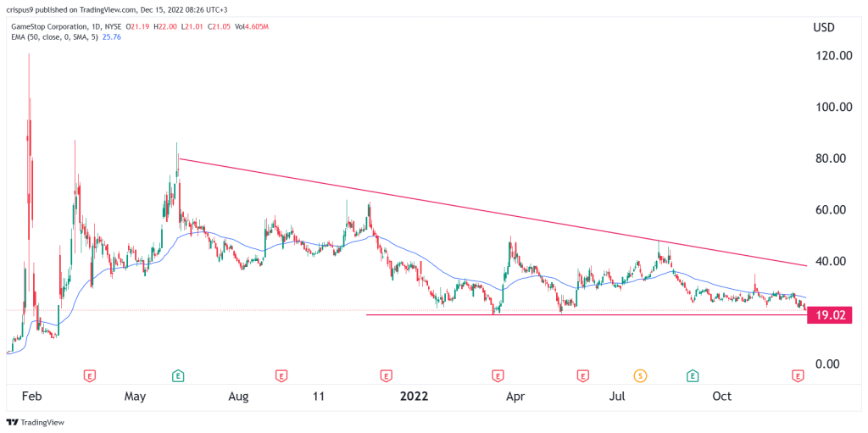Select the horizontal pink support line
Image resolution: width=868 pixels, height=433 pixels.
[x=587, y=315]
